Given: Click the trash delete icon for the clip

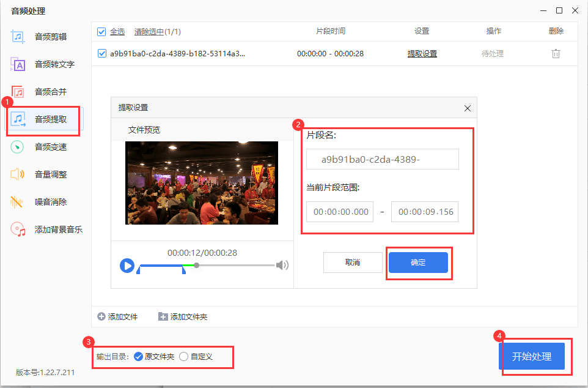Looking at the screenshot, I should point(555,53).
